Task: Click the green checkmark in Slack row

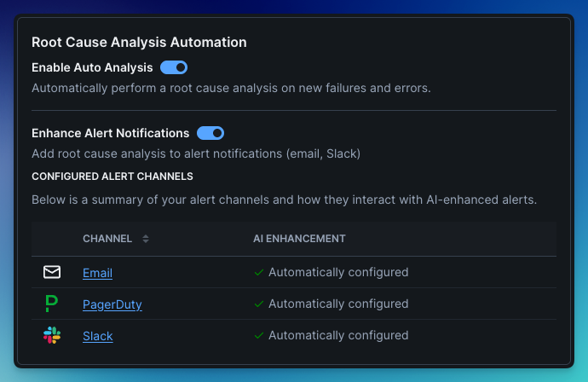Action: click(x=259, y=336)
